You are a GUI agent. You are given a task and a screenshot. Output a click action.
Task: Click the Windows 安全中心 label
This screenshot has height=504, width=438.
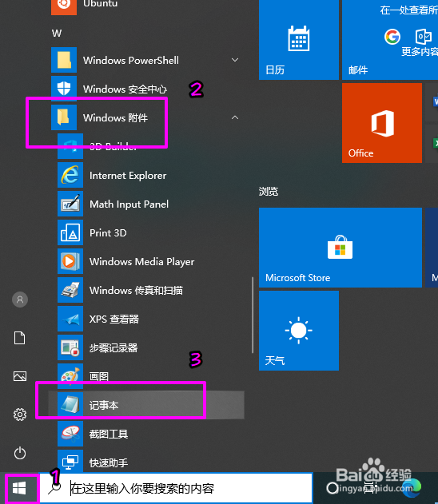pyautogui.click(x=125, y=89)
